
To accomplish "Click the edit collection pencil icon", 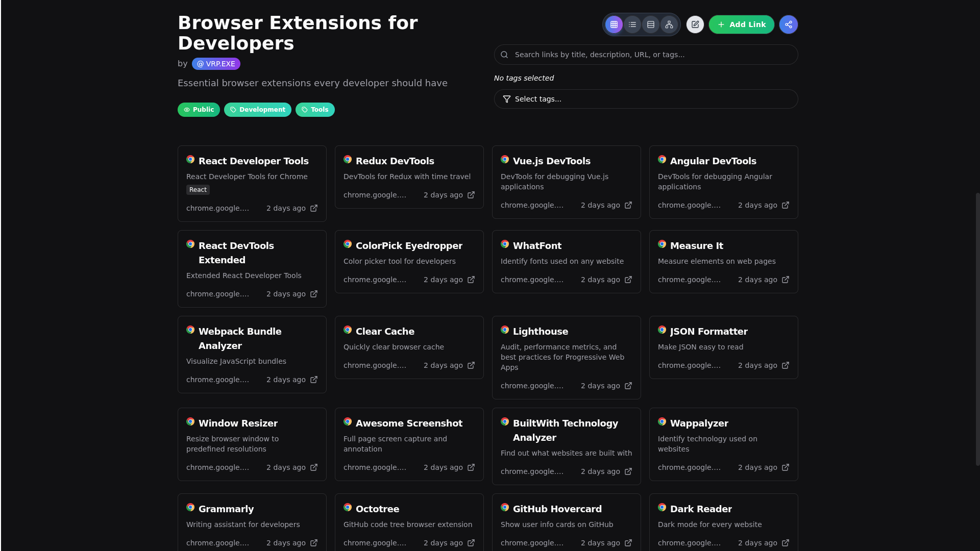I will pyautogui.click(x=695, y=24).
